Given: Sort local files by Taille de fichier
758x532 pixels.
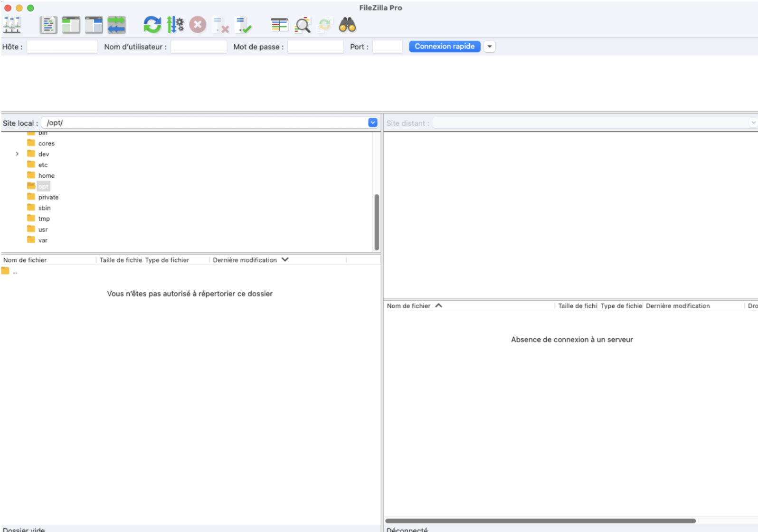Looking at the screenshot, I should click(x=120, y=260).
